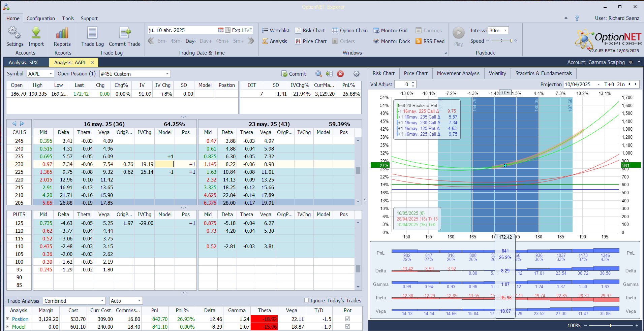This screenshot has width=644, height=331.
Task: Open the Risk Chart window from ribbon
Action: [x=310, y=31]
